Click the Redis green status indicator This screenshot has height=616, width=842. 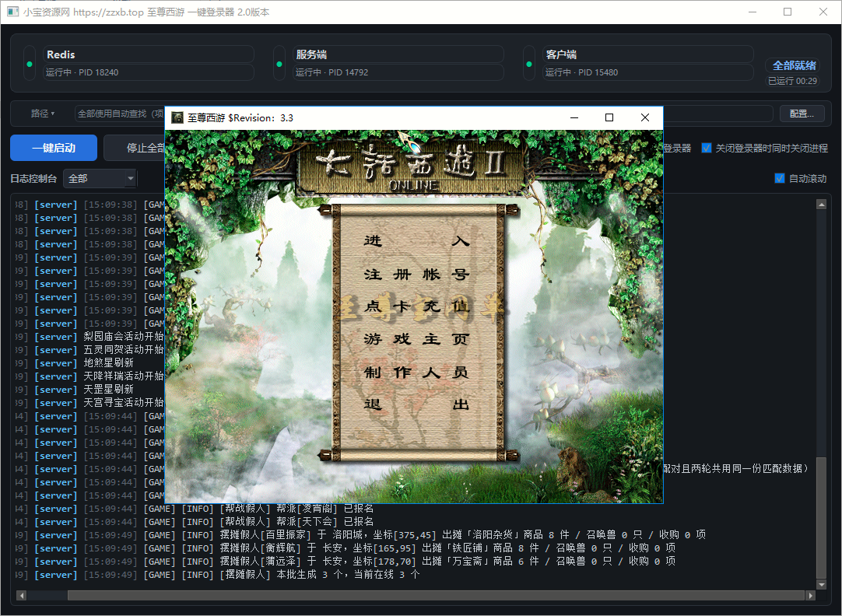[30, 64]
